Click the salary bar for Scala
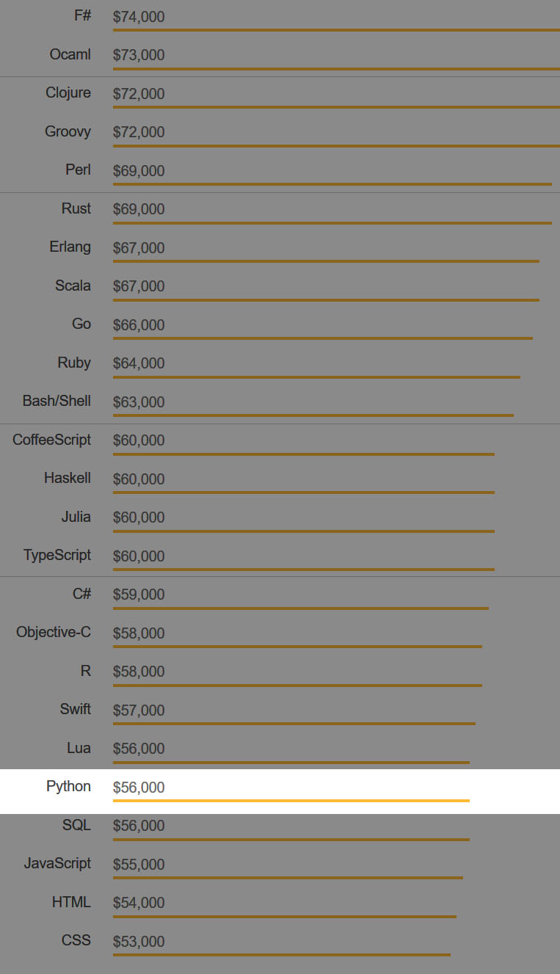This screenshot has height=974, width=560. point(326,299)
